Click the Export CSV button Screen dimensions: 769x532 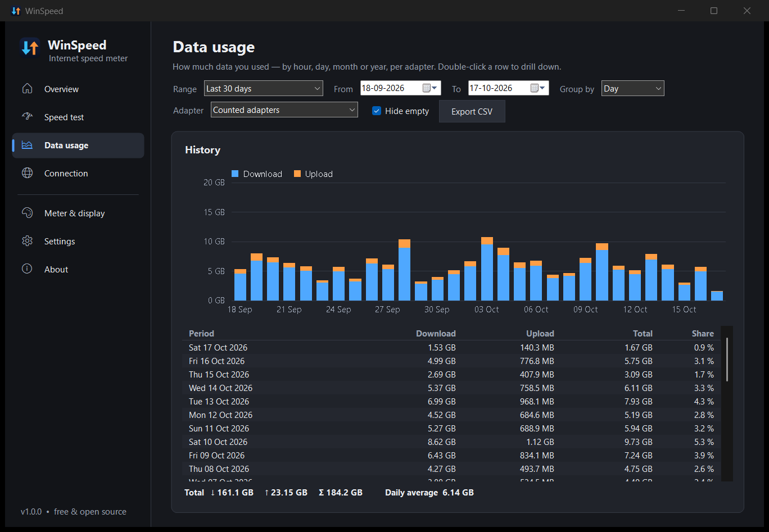pyautogui.click(x=472, y=111)
